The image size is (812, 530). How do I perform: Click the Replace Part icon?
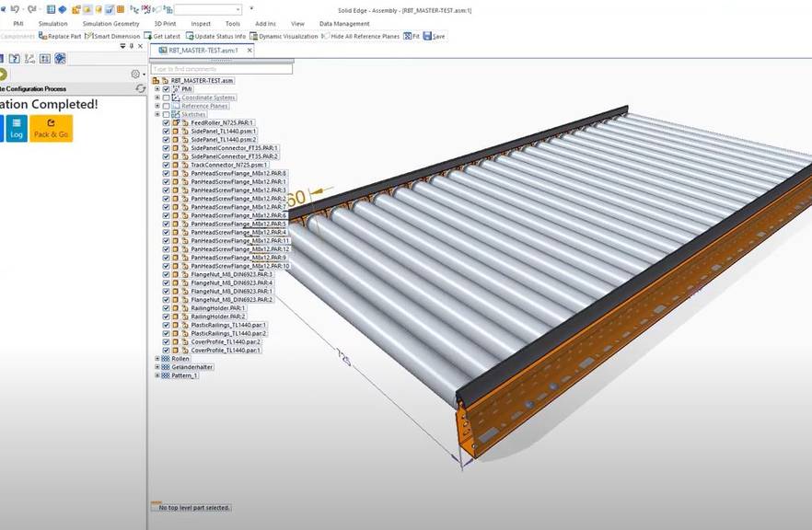(42, 36)
